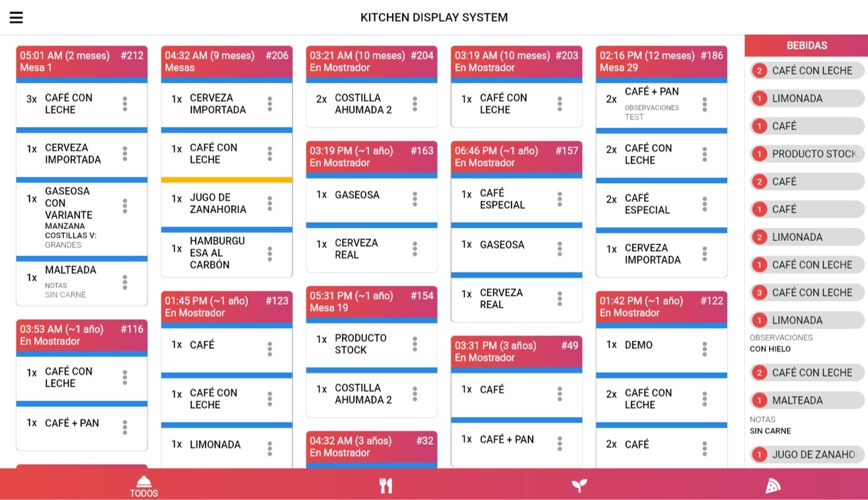Open the hamburger navigation menu
This screenshot has height=500, width=868.
16,17
